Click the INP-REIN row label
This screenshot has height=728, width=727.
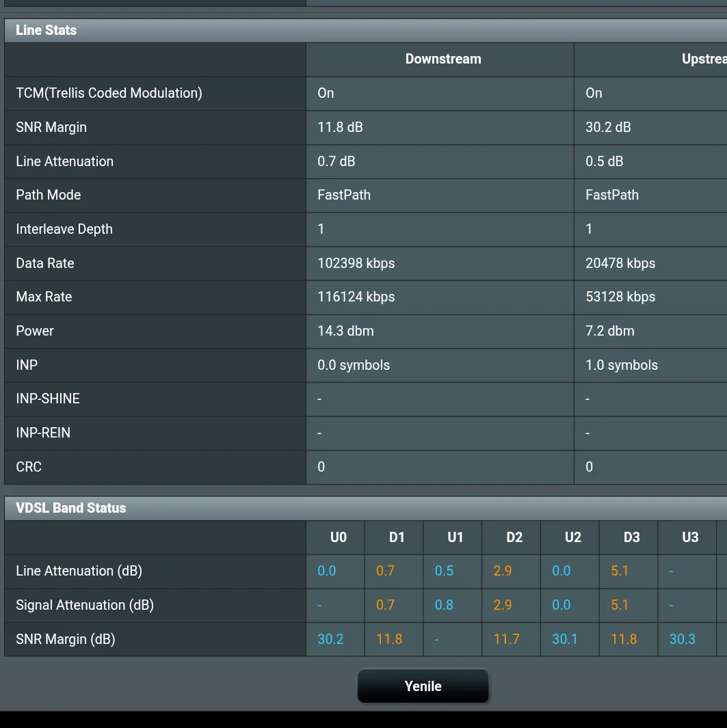[43, 433]
